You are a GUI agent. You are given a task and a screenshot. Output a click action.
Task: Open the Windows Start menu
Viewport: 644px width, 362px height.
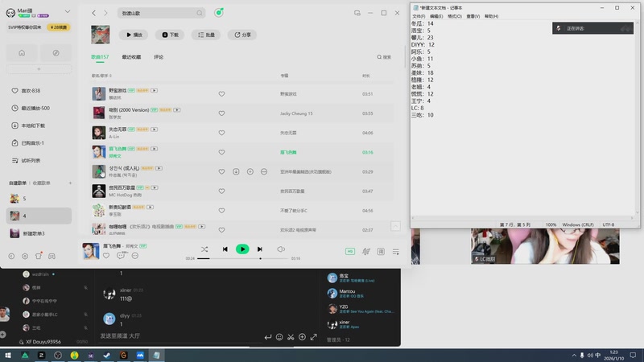coord(8,356)
